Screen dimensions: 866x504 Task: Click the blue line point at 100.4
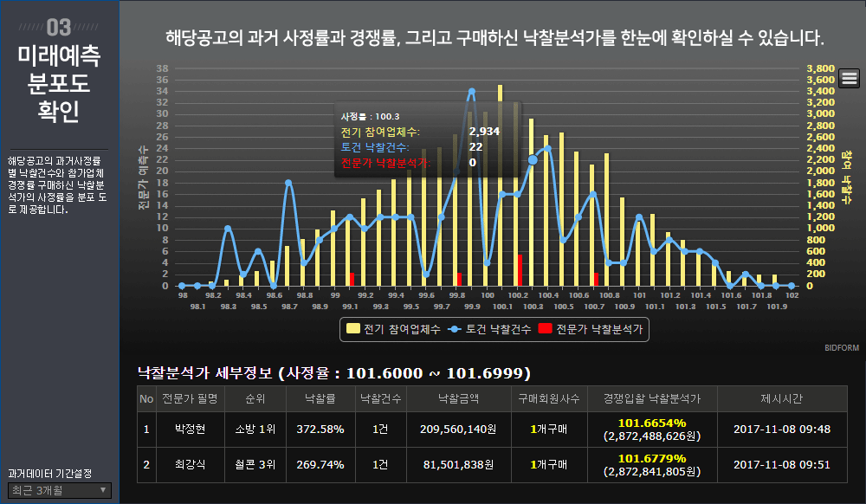point(548,148)
